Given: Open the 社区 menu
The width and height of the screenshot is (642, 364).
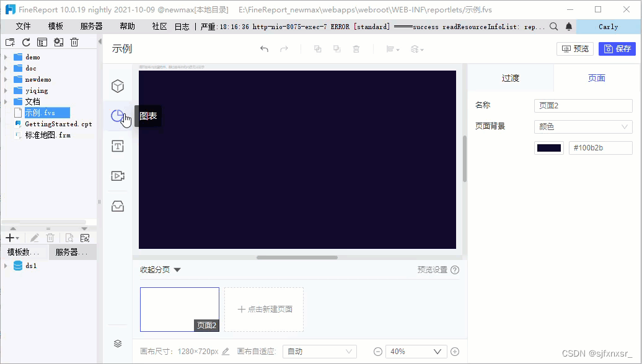Looking at the screenshot, I should point(160,27).
